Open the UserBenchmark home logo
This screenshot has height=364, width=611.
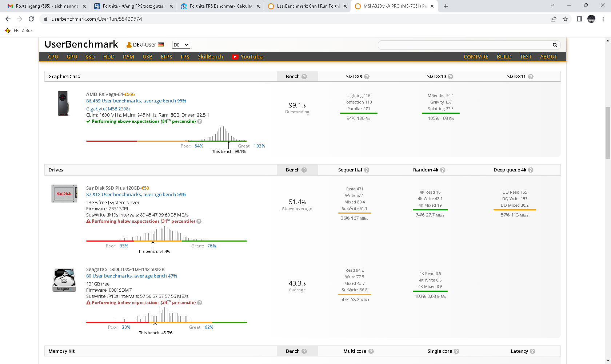point(81,44)
